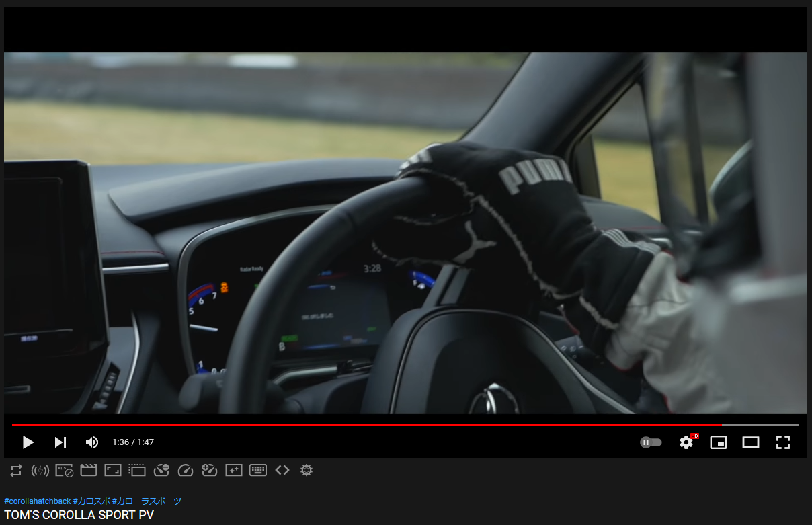Click the TOM'S COROLLA SPORT PV title

pyautogui.click(x=79, y=516)
